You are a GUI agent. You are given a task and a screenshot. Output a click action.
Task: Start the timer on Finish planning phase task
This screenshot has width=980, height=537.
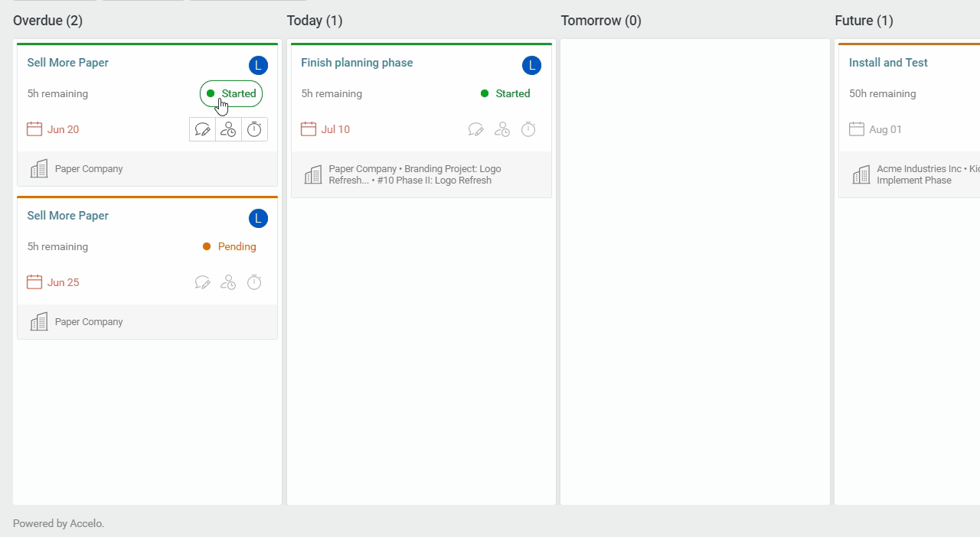(528, 130)
